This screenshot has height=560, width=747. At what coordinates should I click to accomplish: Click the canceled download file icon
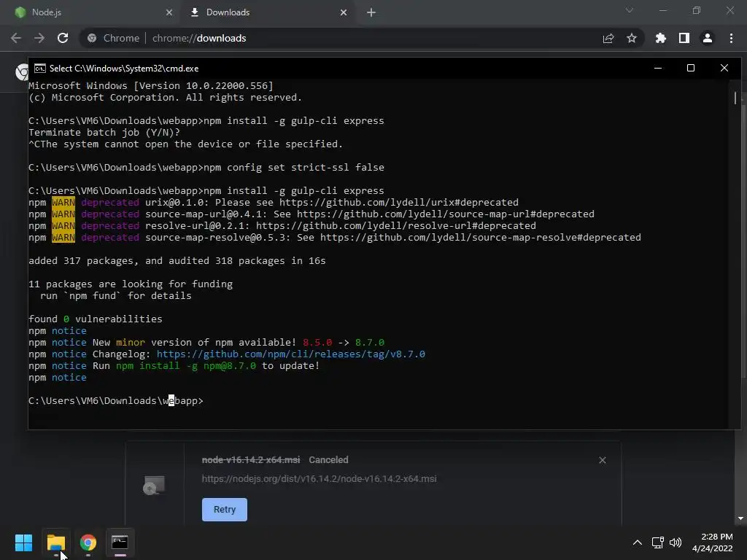[154, 485]
